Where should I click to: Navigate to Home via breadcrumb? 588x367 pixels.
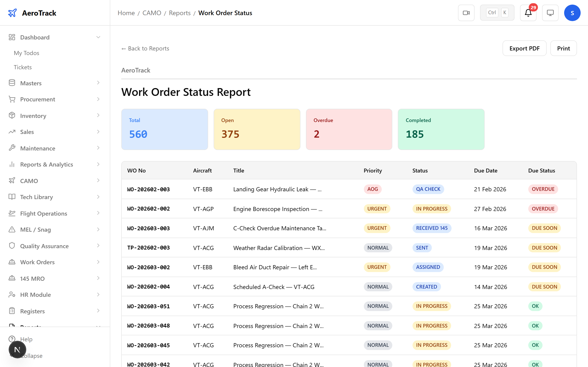coord(126,13)
